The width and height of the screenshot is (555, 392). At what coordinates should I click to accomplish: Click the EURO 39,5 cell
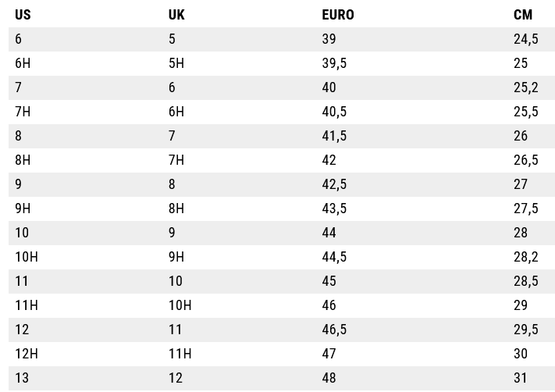(334, 63)
